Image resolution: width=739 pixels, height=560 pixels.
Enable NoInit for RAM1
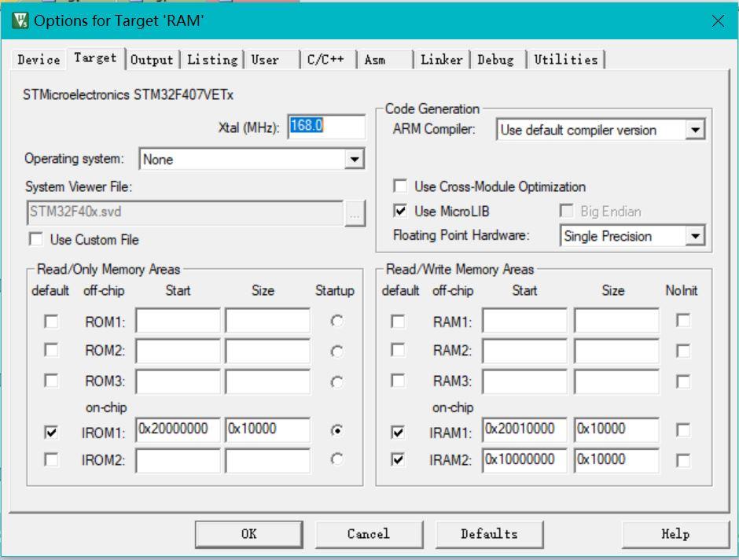tap(683, 321)
